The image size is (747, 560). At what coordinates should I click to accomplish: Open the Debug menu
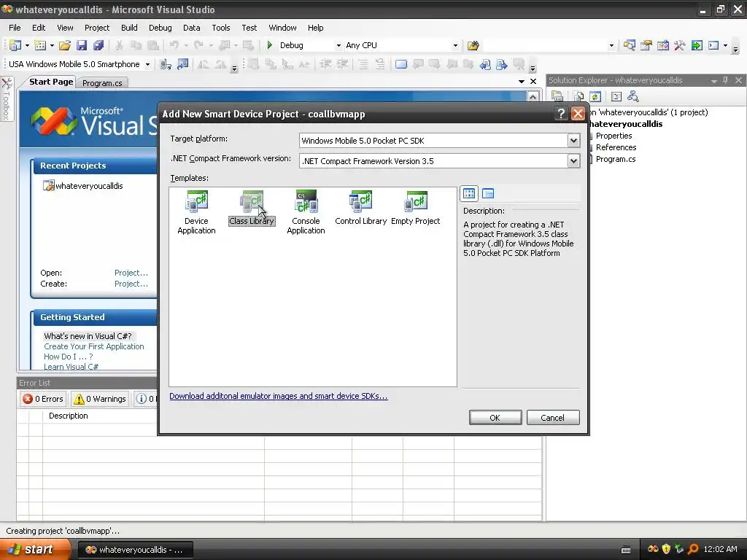tap(160, 28)
